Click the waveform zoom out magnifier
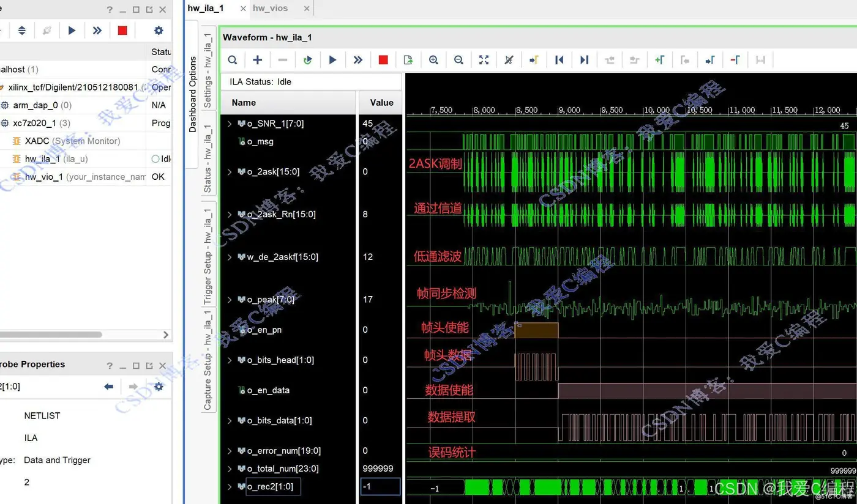The height and width of the screenshot is (504, 857). coord(458,60)
